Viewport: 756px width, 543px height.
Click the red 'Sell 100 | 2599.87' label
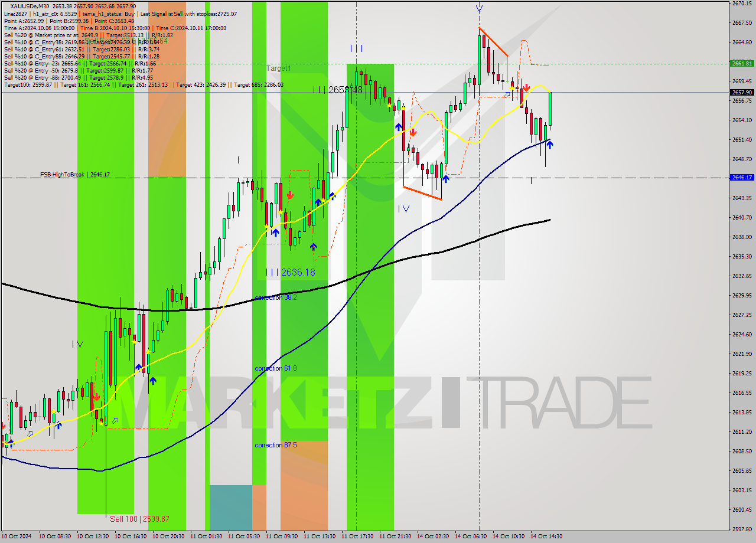[x=139, y=519]
